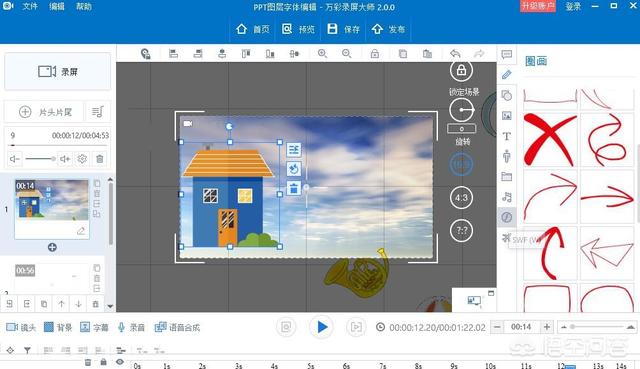Click the lock scene (锁定场景) icon
The image size is (640, 369).
click(x=461, y=70)
